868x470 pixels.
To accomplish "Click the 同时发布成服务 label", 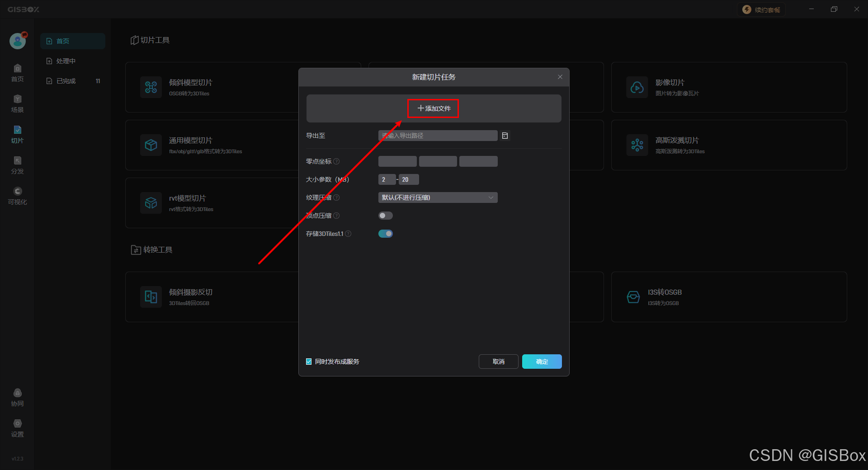I will pyautogui.click(x=337, y=362).
